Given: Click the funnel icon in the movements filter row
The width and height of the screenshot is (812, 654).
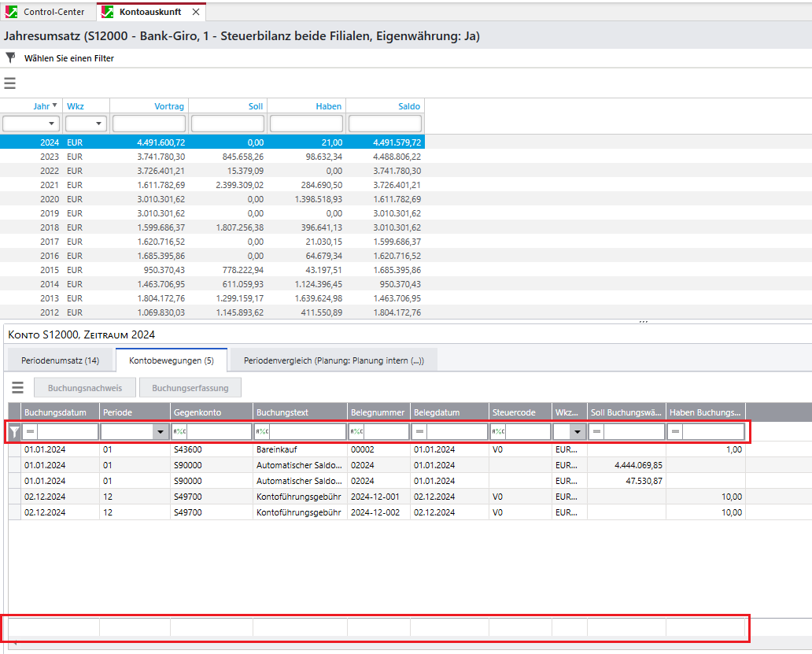Looking at the screenshot, I should coord(14,431).
